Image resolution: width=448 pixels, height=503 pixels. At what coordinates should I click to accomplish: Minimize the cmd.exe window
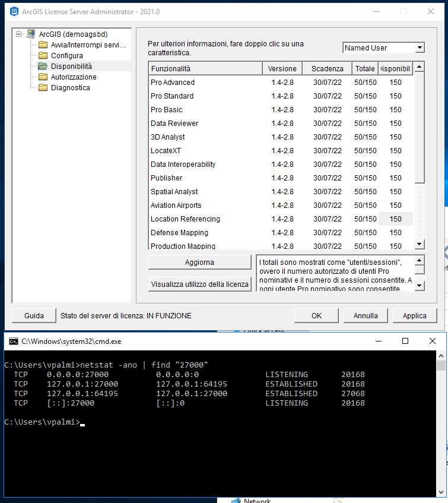pos(379,341)
